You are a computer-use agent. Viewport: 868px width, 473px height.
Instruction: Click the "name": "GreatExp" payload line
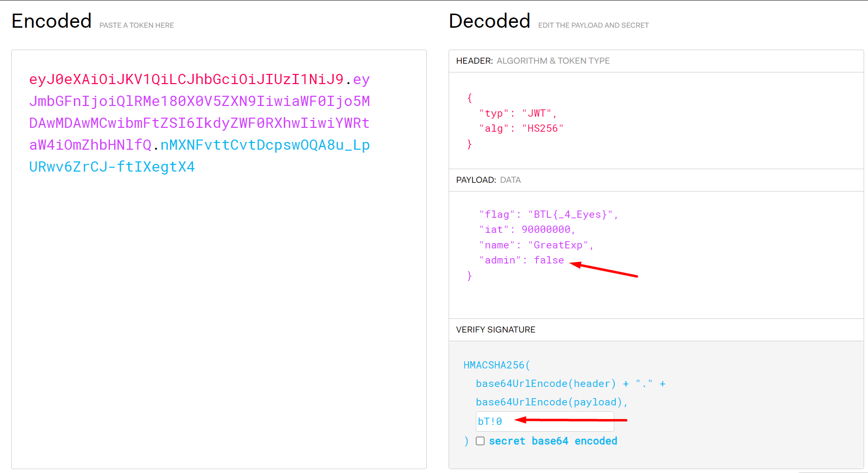pos(536,245)
